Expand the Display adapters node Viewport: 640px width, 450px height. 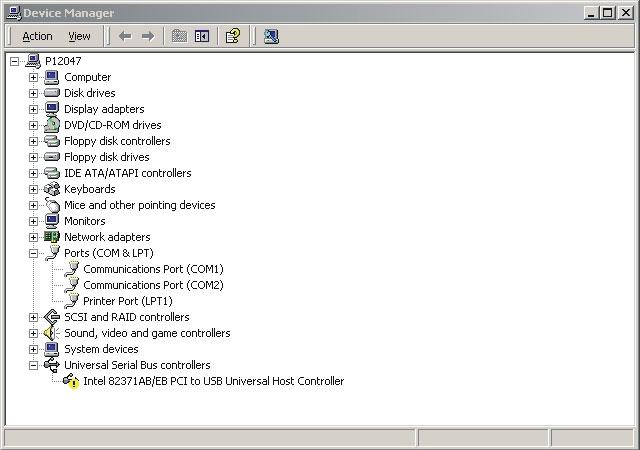(x=33, y=109)
